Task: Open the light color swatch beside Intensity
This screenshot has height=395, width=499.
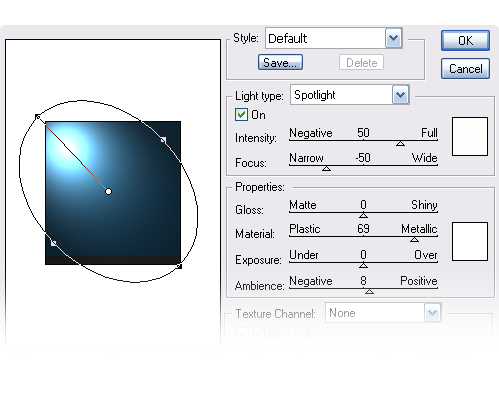Action: tap(470, 136)
